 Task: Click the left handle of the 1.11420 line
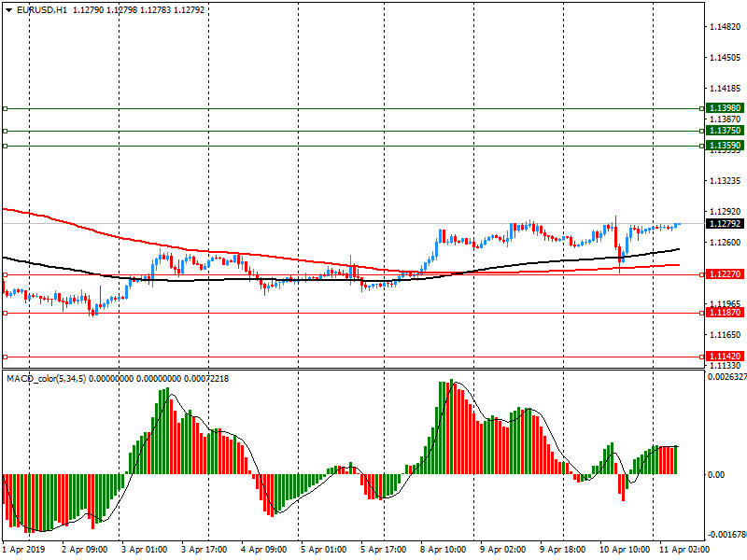(x=6, y=357)
